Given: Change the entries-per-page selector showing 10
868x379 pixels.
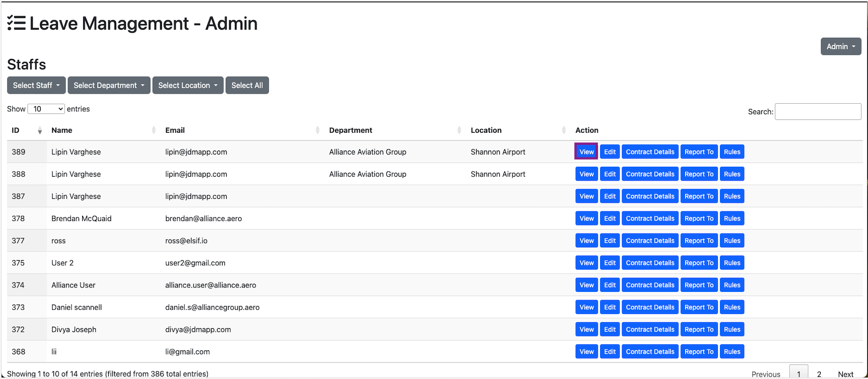Looking at the screenshot, I should 46,109.
